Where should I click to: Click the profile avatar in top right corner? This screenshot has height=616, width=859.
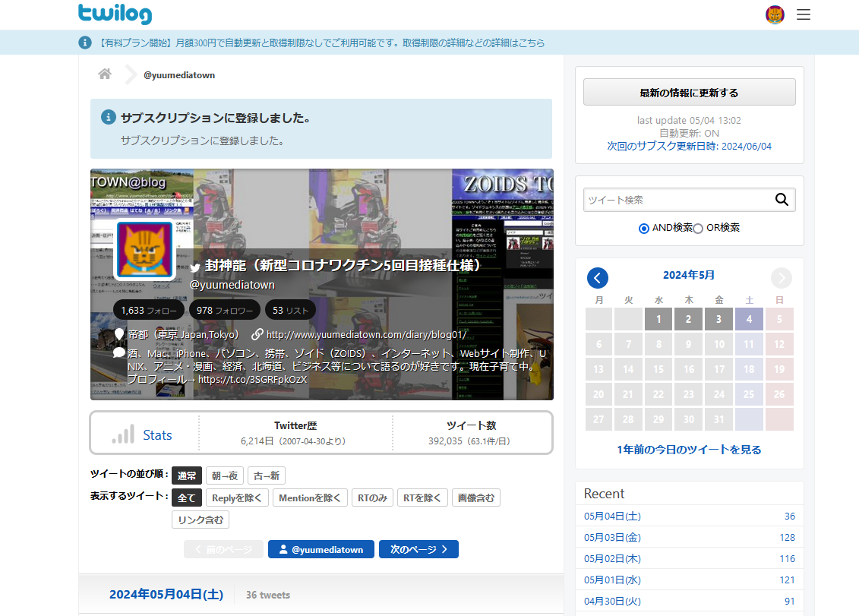click(x=775, y=14)
